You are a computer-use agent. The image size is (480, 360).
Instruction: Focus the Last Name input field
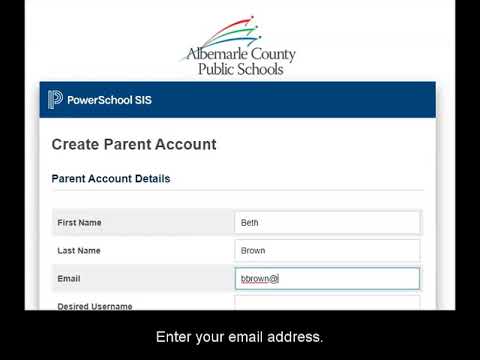(327, 250)
